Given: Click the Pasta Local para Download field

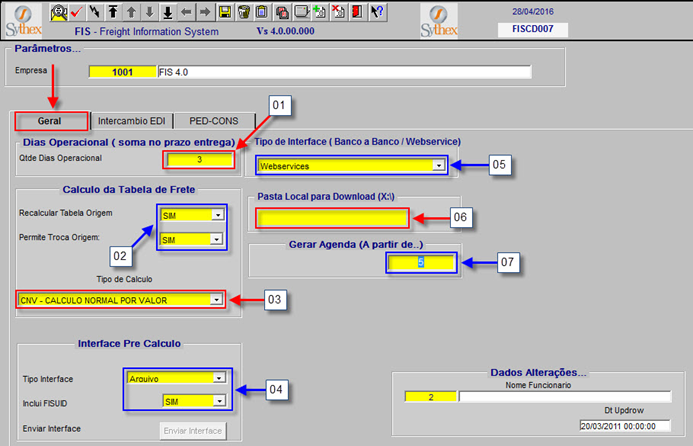Looking at the screenshot, I should (332, 219).
